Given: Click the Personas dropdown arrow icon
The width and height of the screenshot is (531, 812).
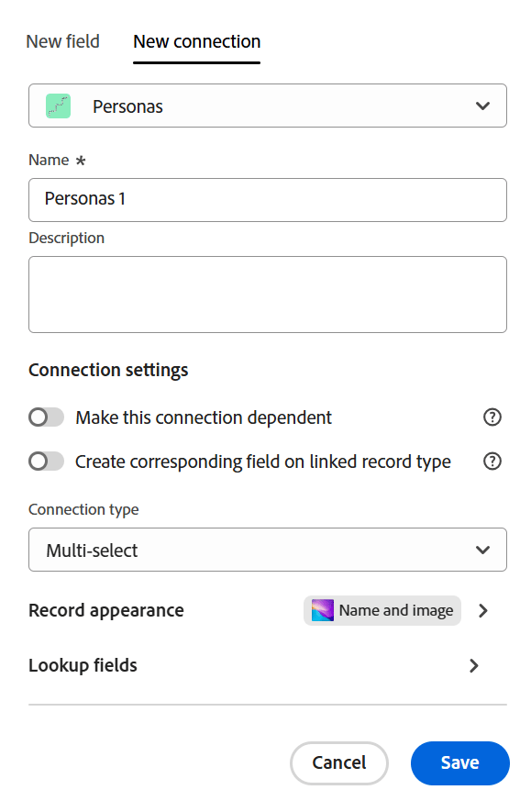Looking at the screenshot, I should 482,106.
